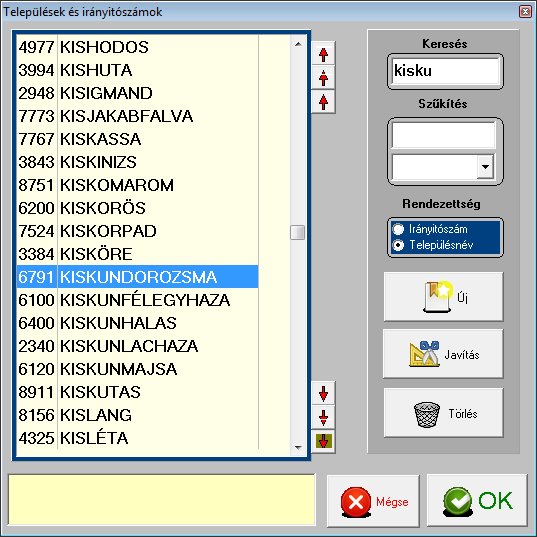Click the page-down red arrow with line
This screenshot has height=537, width=537.
[x=323, y=417]
